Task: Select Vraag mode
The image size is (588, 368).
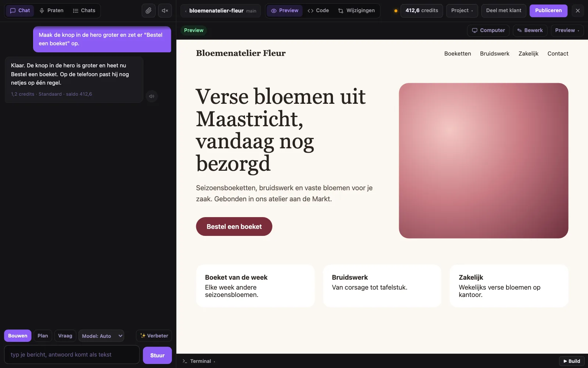Action: [65, 336]
